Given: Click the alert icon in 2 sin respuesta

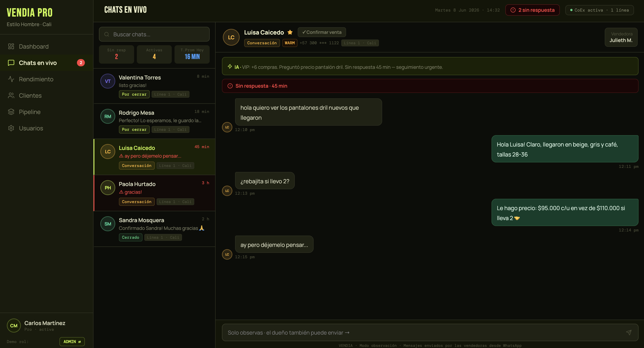Looking at the screenshot, I should coord(513,10).
